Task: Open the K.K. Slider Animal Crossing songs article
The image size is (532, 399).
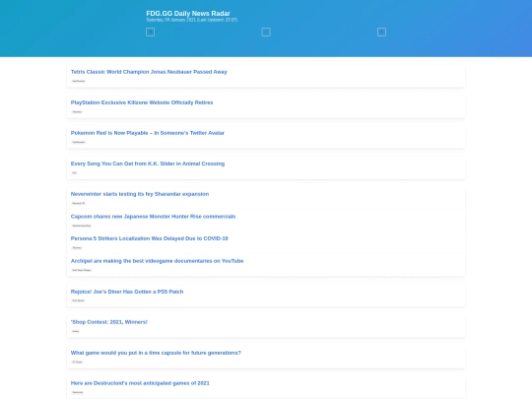Action: coord(148,164)
